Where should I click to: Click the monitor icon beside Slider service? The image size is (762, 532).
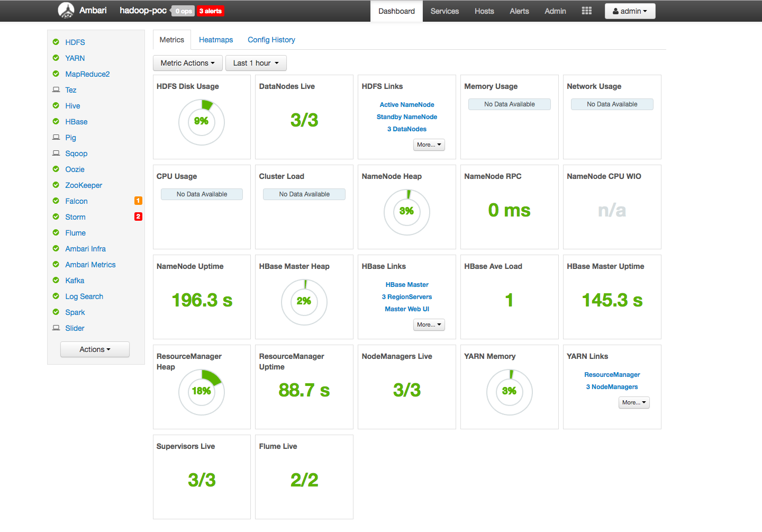click(56, 328)
